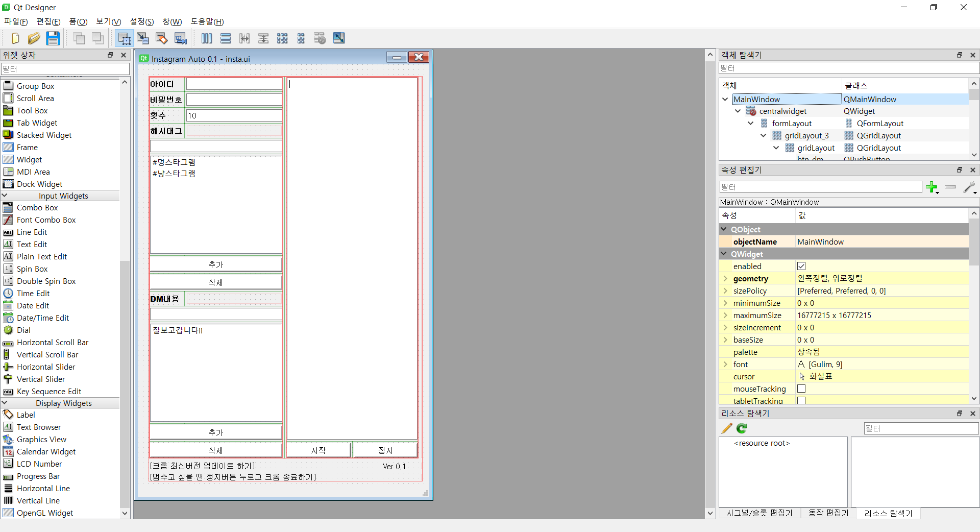Open the 편집(E) menu

click(x=48, y=21)
